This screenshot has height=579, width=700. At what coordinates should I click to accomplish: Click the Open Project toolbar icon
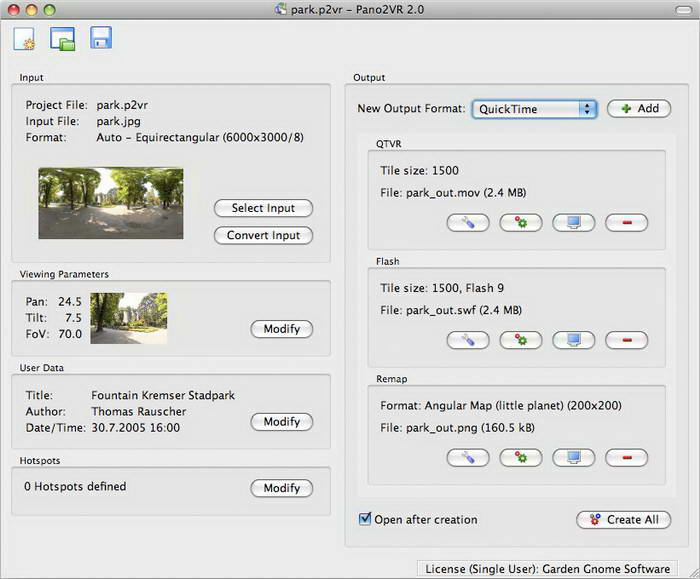[62, 40]
